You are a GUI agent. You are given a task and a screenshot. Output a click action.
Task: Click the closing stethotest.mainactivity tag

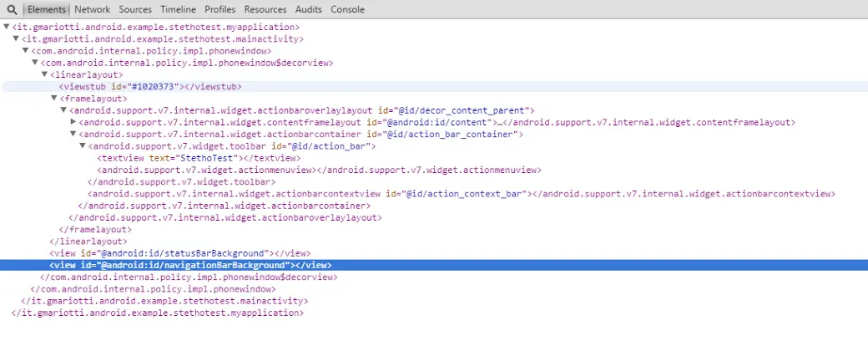pos(164,301)
